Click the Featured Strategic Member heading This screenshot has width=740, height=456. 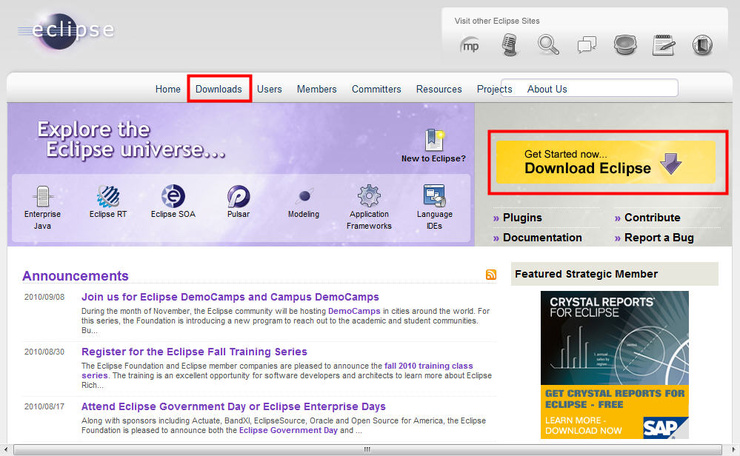tap(586, 274)
